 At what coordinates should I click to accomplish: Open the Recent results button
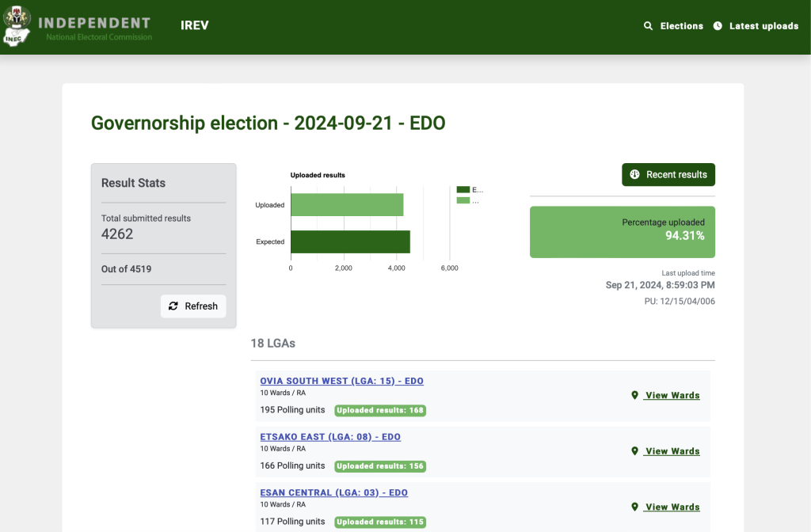pos(668,175)
